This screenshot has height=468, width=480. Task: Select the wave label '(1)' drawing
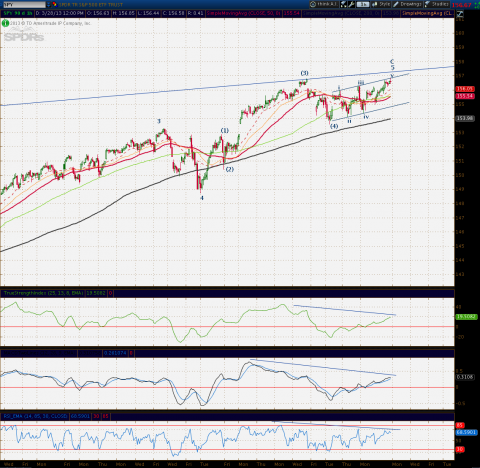(x=225, y=131)
